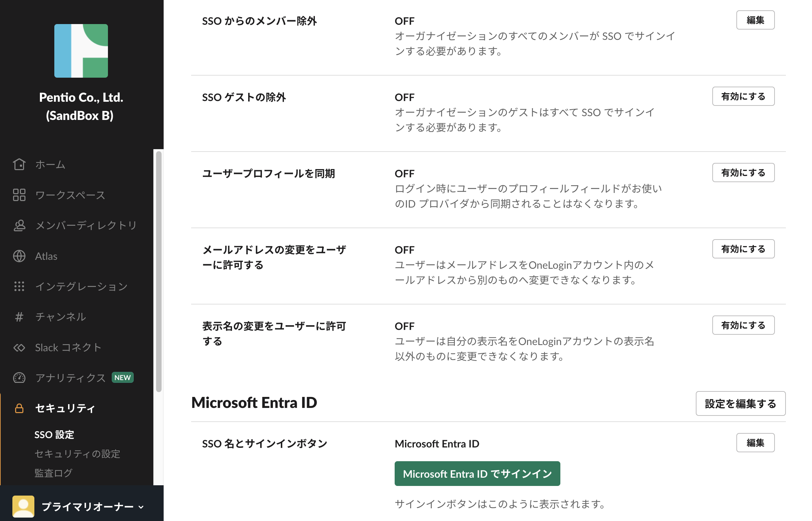Enable メールアドレスの変更 permission with 有効にする
The image size is (812, 521).
click(743, 249)
